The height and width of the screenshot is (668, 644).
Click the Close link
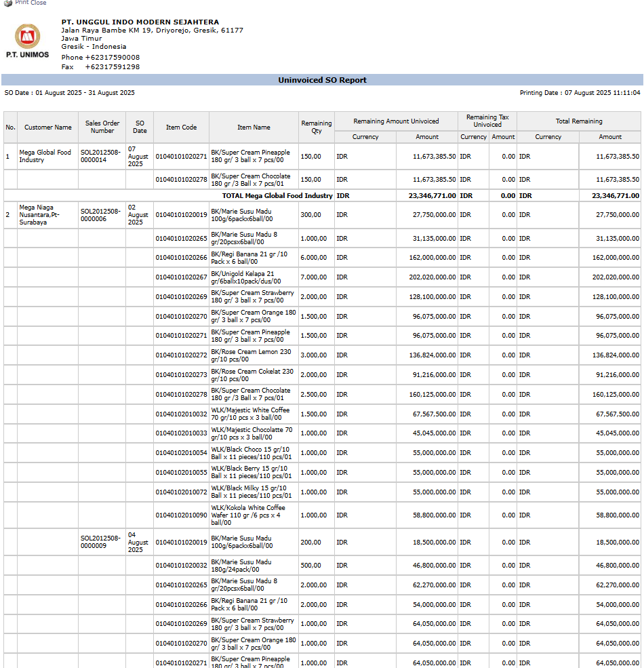pos(39,3)
